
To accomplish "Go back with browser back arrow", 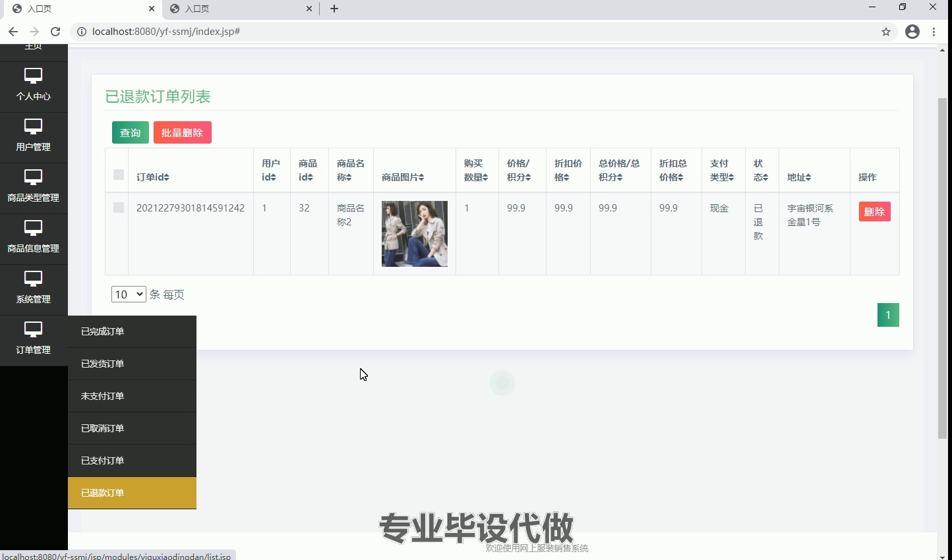I will pyautogui.click(x=13, y=32).
